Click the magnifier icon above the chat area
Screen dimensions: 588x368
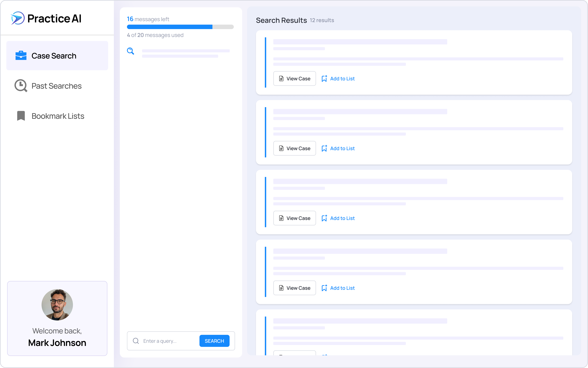pos(131,51)
